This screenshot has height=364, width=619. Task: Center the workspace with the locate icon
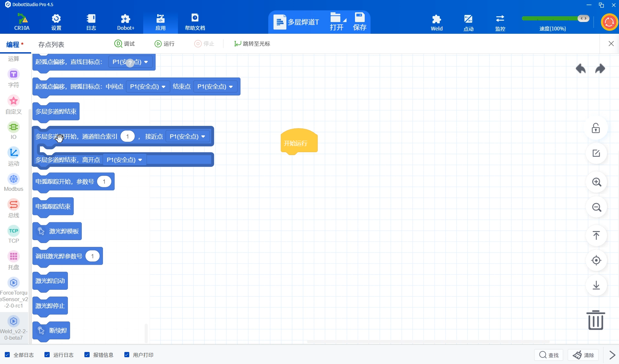click(x=596, y=260)
